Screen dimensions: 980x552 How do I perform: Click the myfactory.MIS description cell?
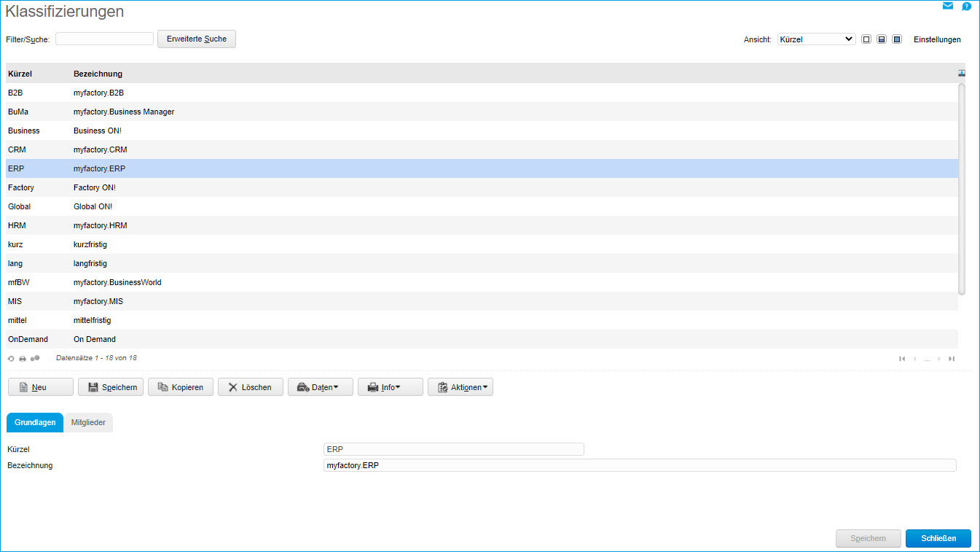[100, 301]
